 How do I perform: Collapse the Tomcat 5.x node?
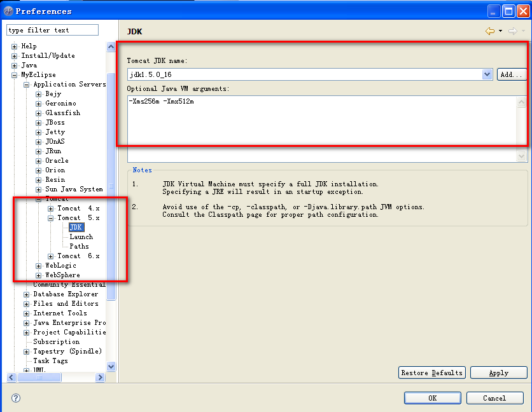point(50,218)
